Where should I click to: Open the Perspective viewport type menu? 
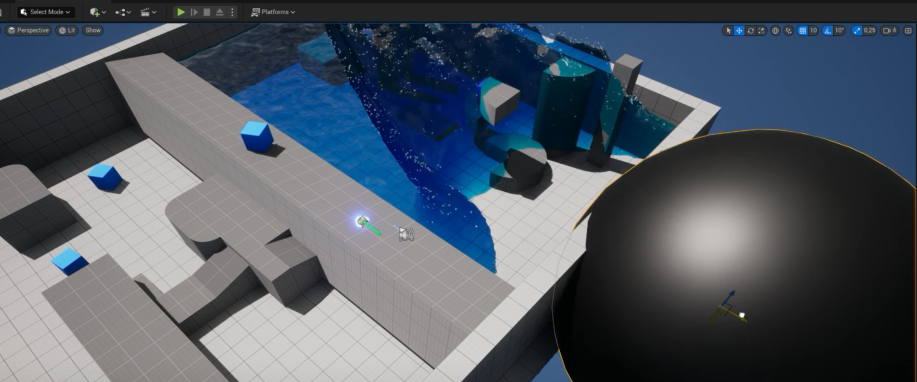28,30
